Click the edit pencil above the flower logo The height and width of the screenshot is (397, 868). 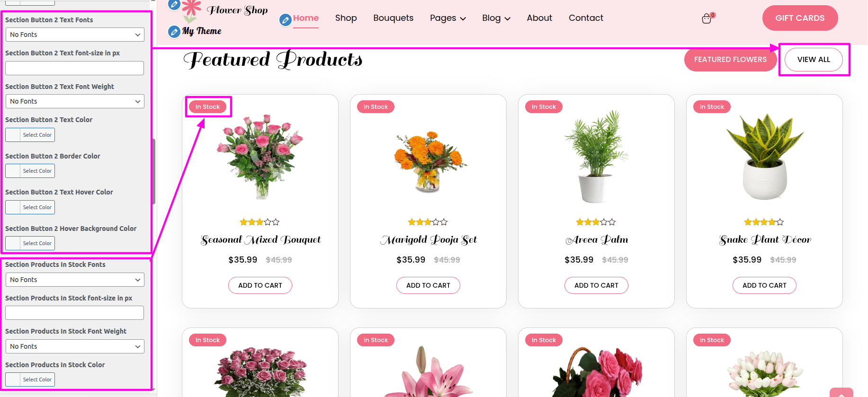(174, 5)
